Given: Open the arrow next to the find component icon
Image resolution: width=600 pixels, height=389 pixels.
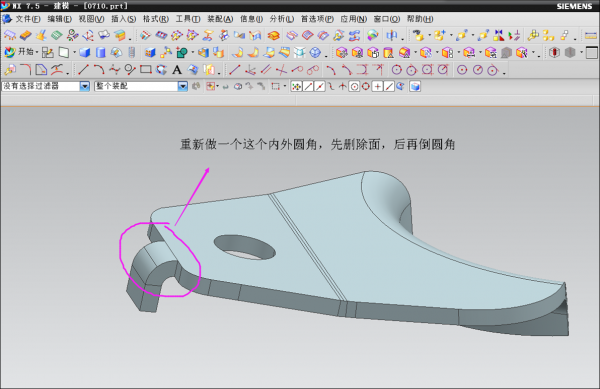Looking at the screenshot, I should pyautogui.click(x=429, y=36).
